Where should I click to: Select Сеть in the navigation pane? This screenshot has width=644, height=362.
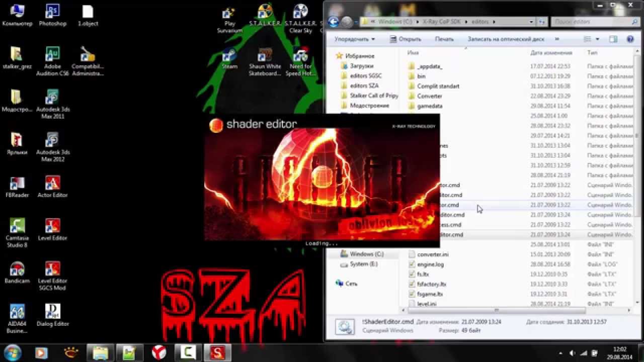347,284
